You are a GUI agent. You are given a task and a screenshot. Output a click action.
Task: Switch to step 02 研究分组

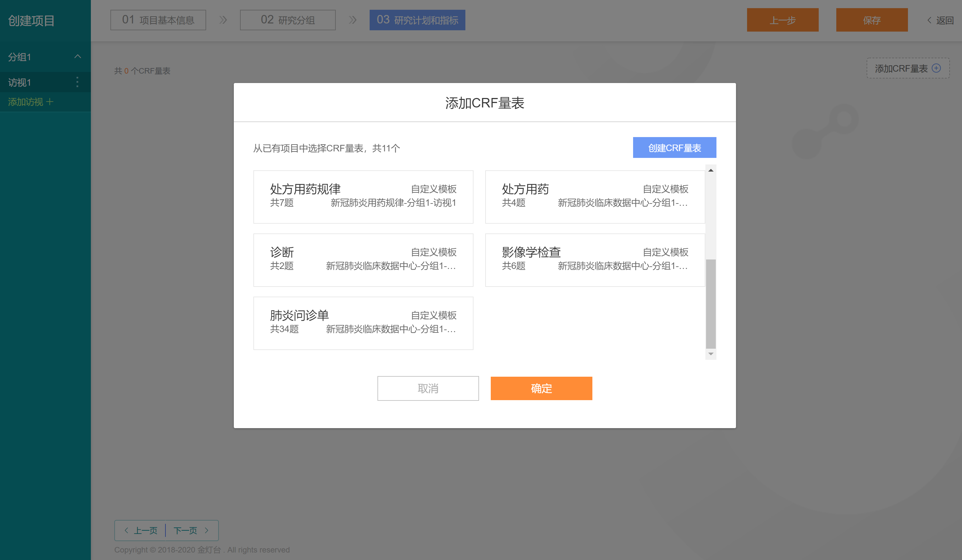[288, 20]
